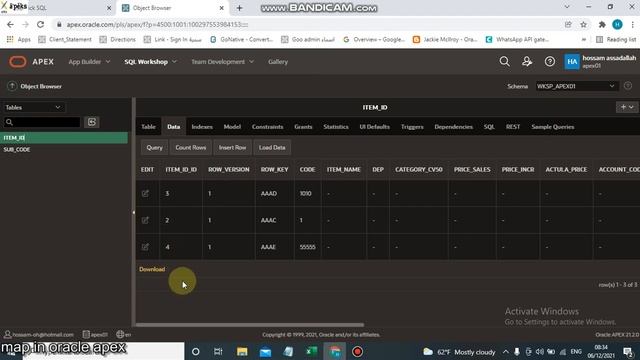Switch to the Indexes tab

[202, 127]
